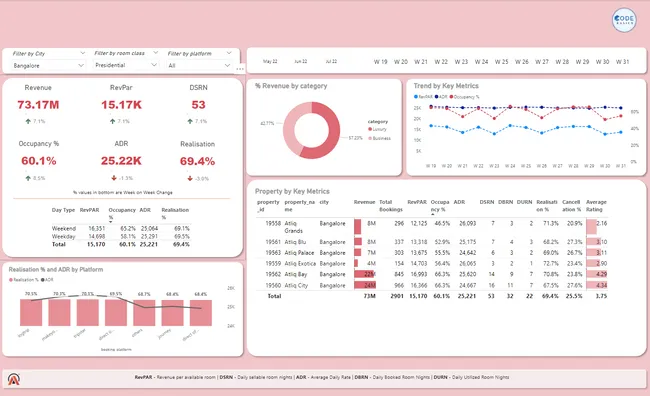Sort by DSRN column header in property table
Screen dimensions: 650x396
coord(487,202)
